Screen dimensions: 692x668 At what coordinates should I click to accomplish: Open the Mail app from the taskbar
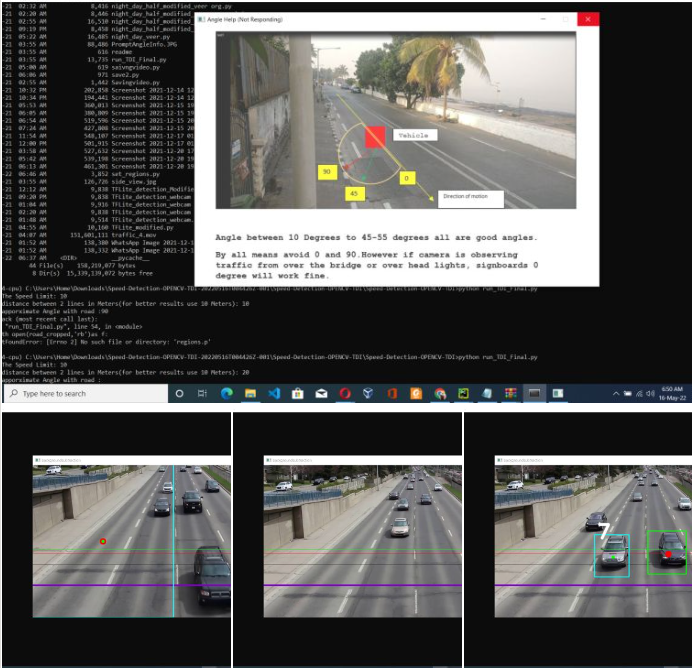(321, 393)
